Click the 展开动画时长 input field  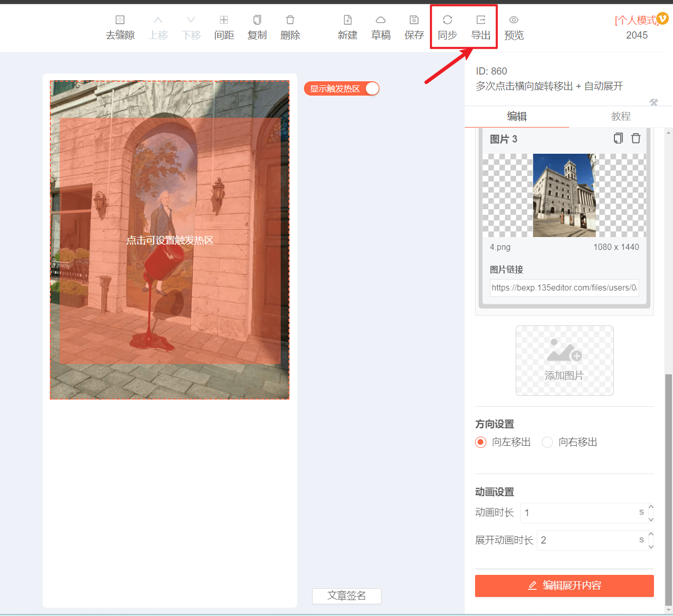coord(592,540)
